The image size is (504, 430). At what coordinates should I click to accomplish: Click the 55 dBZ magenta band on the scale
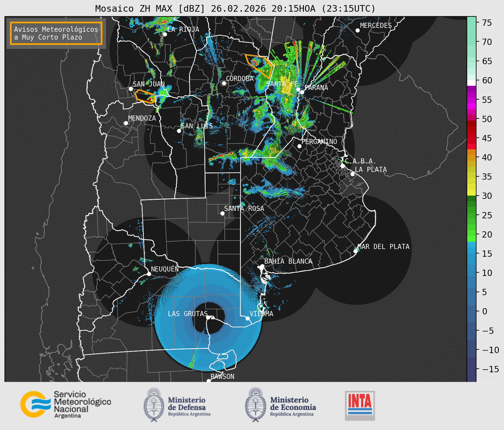[x=471, y=100]
